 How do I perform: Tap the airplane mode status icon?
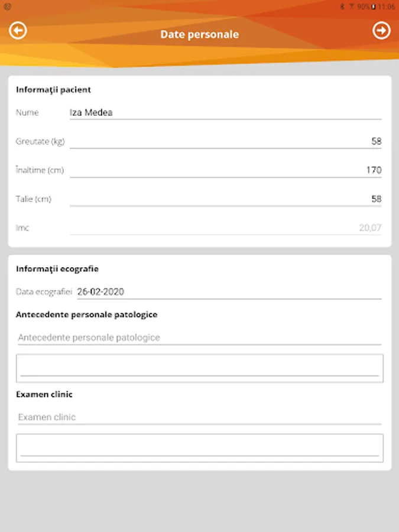(x=351, y=7)
